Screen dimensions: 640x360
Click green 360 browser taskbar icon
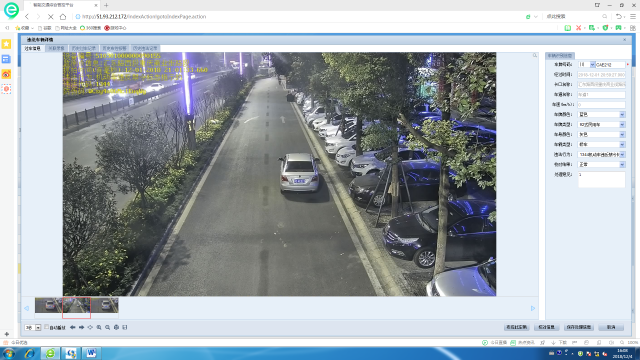pos(50,353)
